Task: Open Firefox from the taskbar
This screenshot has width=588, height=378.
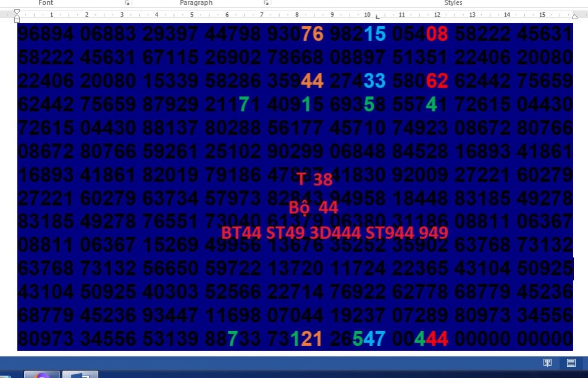Action: pos(42,374)
